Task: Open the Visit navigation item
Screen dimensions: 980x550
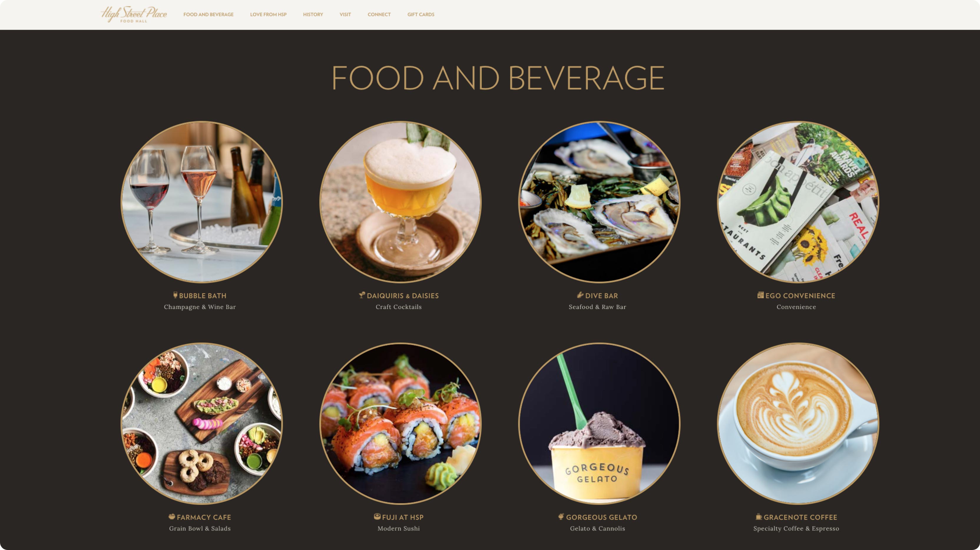Action: tap(345, 14)
